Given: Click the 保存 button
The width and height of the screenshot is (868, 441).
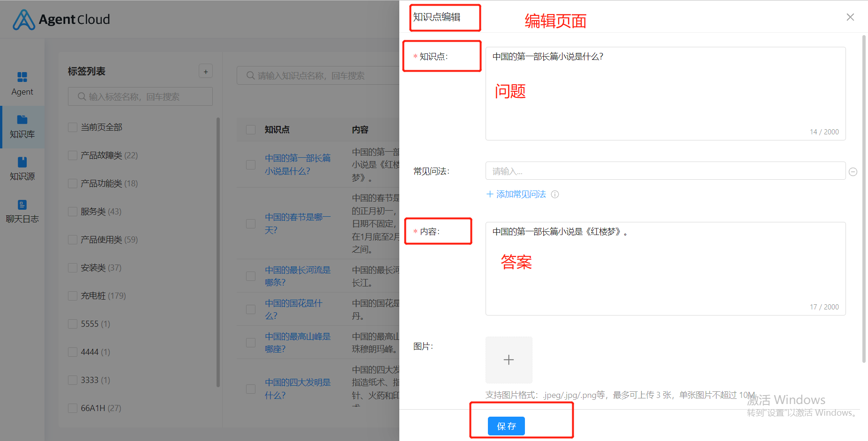Looking at the screenshot, I should (x=506, y=426).
